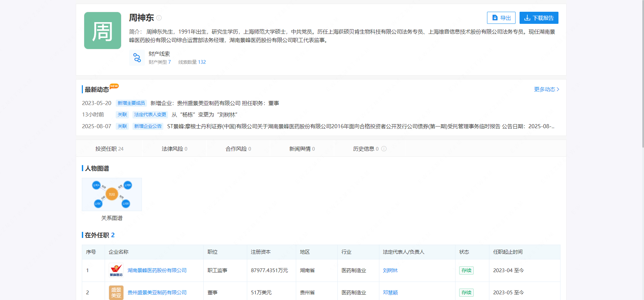
Task: Click 关联 tag in 2025-08-07 row
Action: coord(122,126)
